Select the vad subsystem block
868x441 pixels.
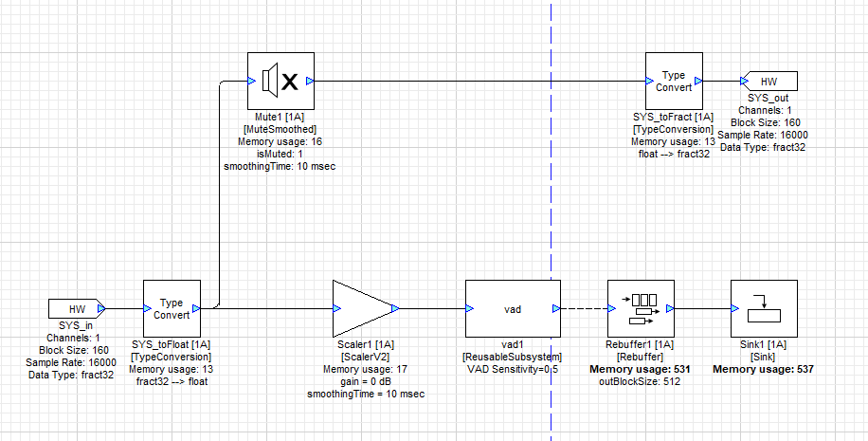point(513,308)
